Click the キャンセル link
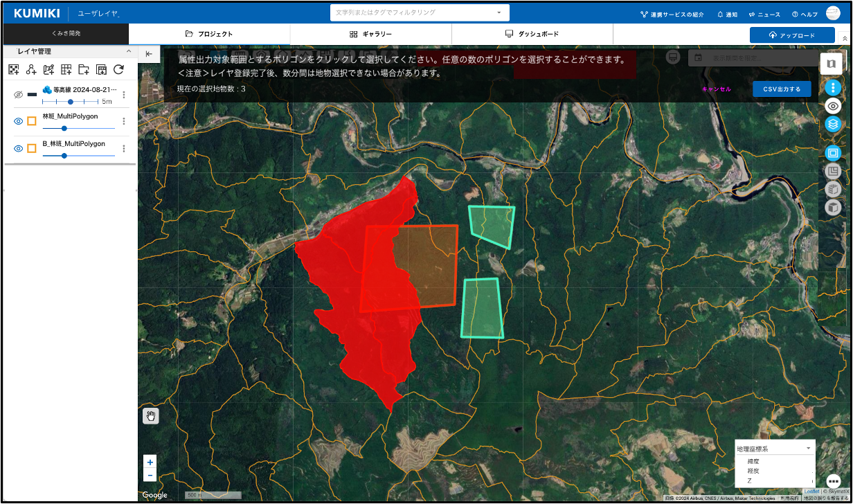This screenshot has height=504, width=853. [x=716, y=89]
